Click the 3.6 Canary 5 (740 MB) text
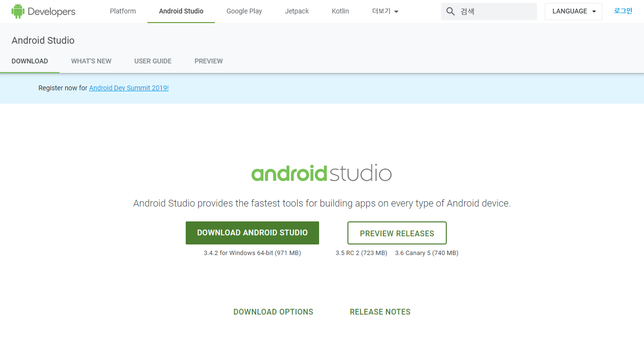644x353 pixels. pyautogui.click(x=427, y=253)
